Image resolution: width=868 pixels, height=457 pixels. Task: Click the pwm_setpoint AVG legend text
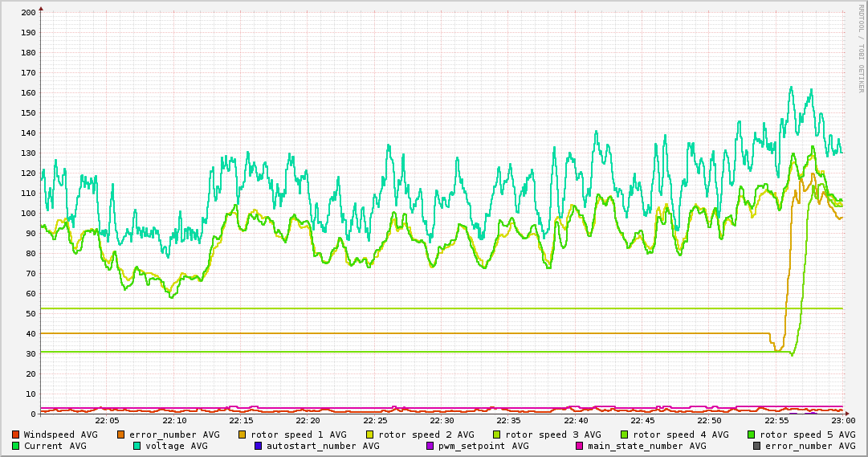coord(482,446)
